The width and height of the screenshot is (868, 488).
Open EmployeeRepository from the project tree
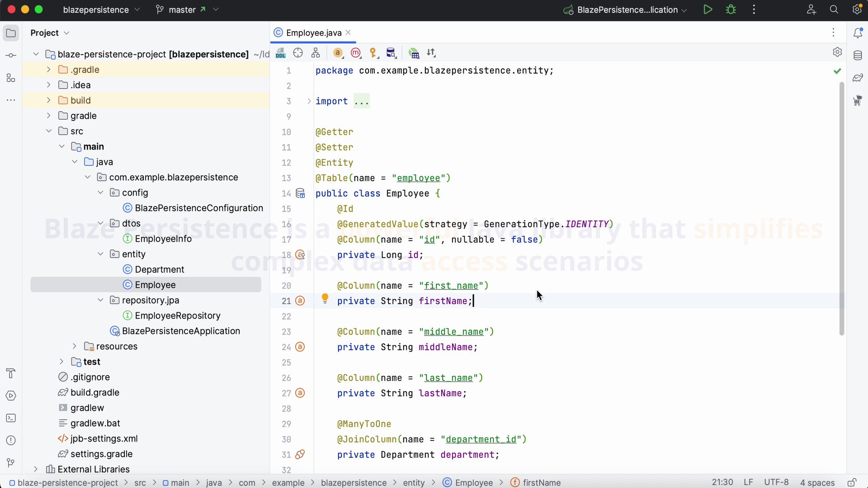pyautogui.click(x=178, y=315)
